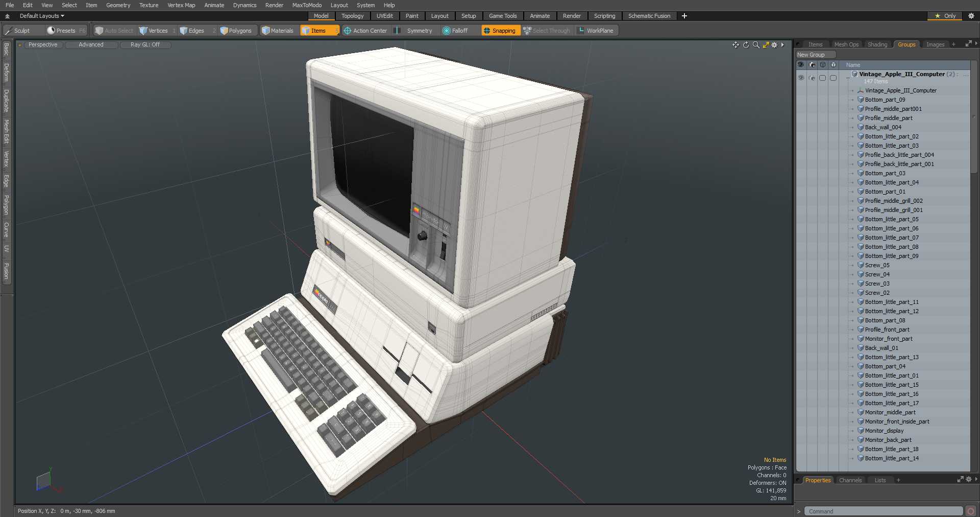Select Polygons component mode
The width and height of the screenshot is (980, 517).
coord(236,31)
